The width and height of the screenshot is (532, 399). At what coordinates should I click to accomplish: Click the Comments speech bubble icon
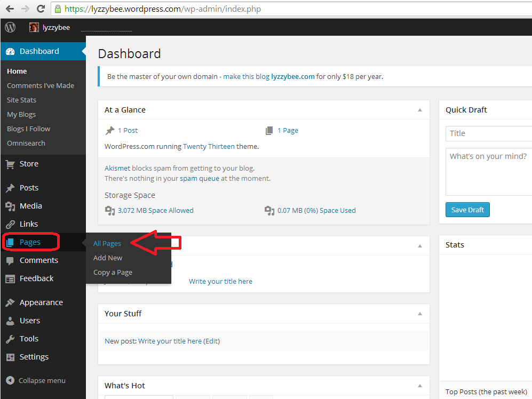click(x=10, y=260)
